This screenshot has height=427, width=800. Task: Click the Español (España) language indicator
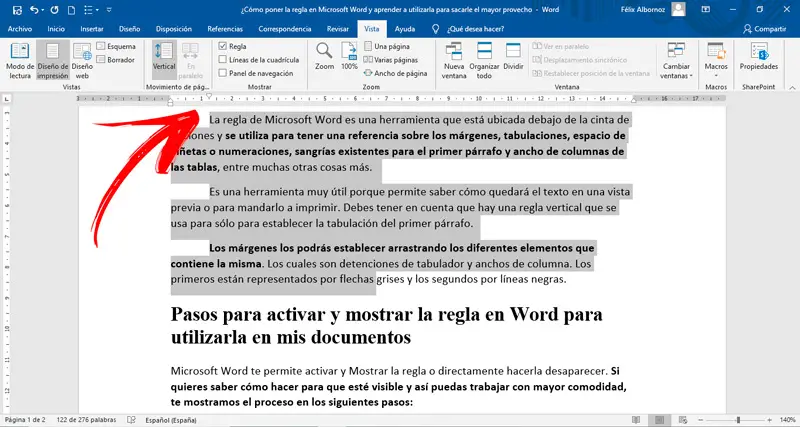click(x=171, y=420)
